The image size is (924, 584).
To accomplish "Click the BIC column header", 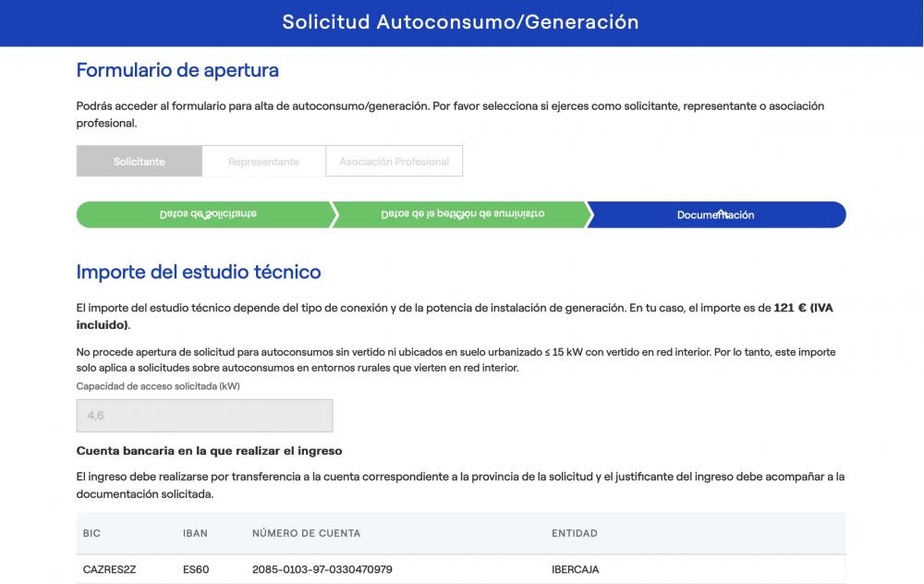I will 91,533.
